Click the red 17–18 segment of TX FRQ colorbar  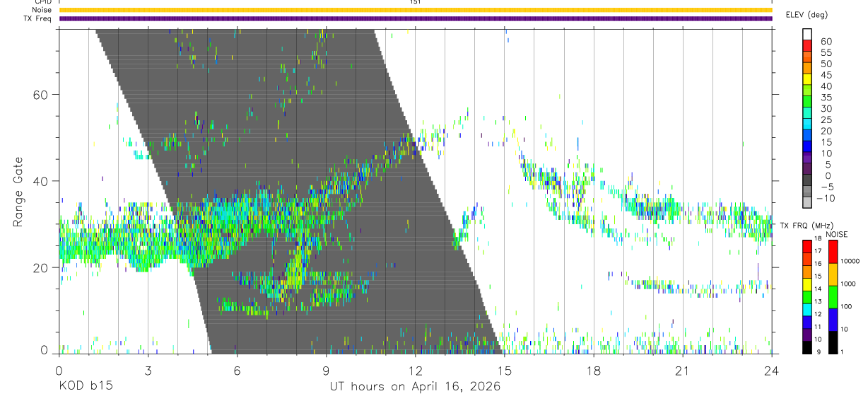tap(807, 247)
